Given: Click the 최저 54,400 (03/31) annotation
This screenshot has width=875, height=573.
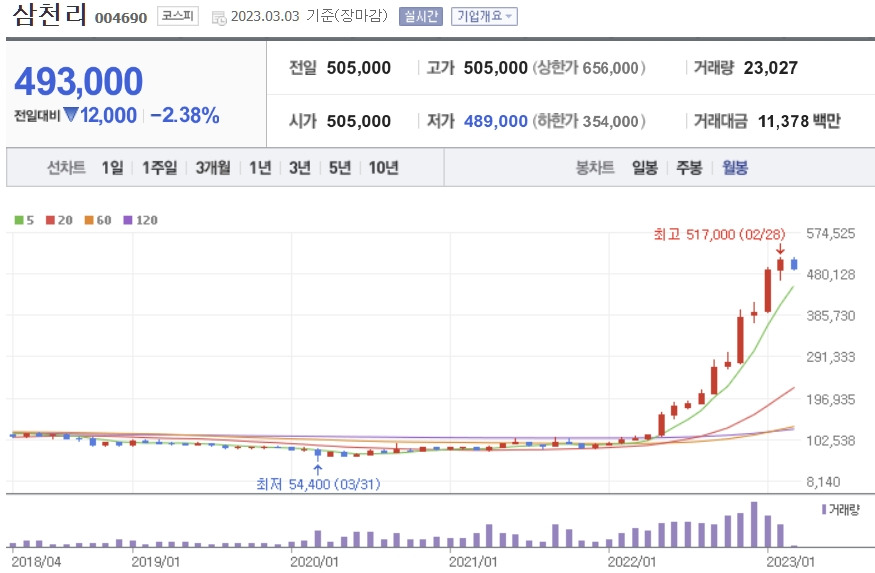Looking at the screenshot, I should [318, 484].
